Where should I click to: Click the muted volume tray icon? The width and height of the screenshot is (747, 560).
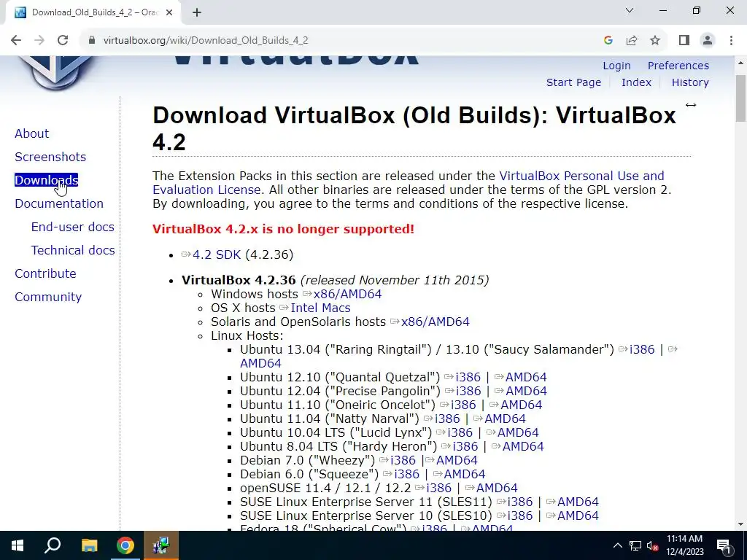[x=652, y=545]
